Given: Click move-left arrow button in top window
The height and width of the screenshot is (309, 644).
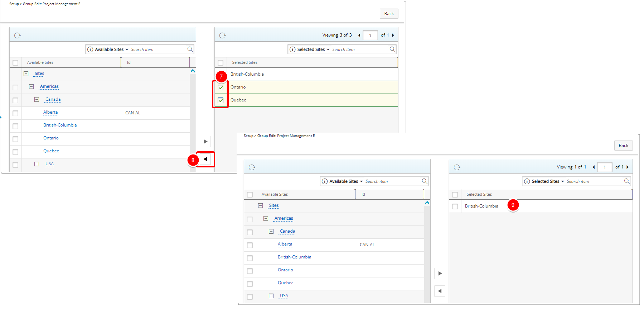Looking at the screenshot, I should point(205,159).
